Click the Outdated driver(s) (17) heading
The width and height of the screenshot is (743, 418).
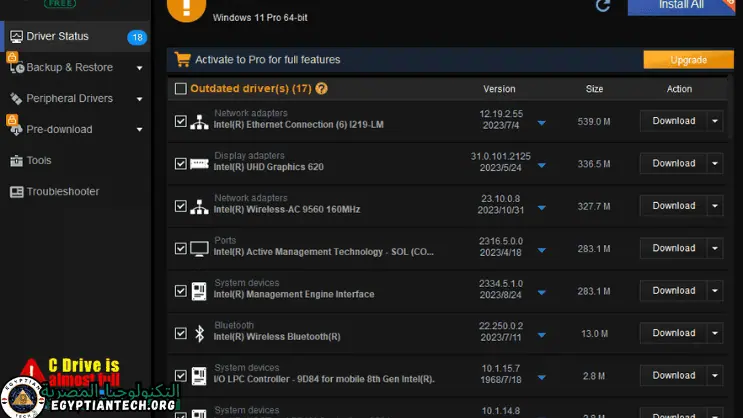tap(251, 89)
